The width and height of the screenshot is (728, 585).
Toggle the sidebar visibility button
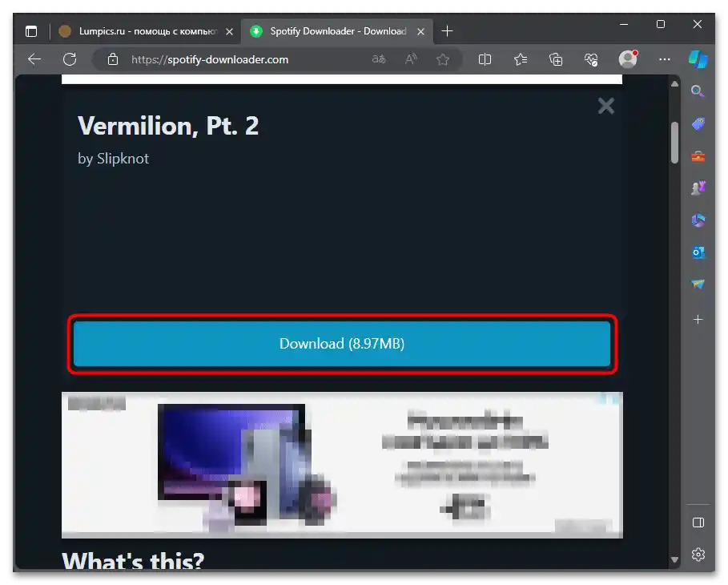(x=698, y=522)
